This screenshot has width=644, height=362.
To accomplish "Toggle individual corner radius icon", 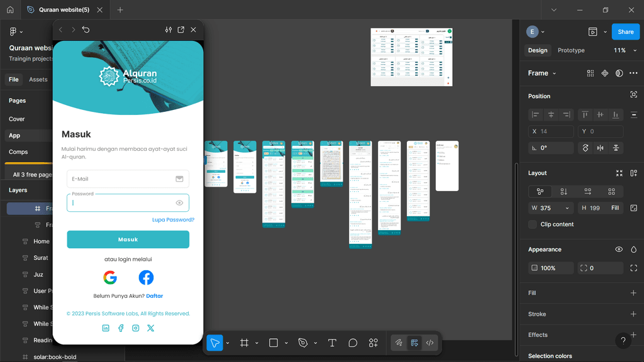I will click(634, 268).
